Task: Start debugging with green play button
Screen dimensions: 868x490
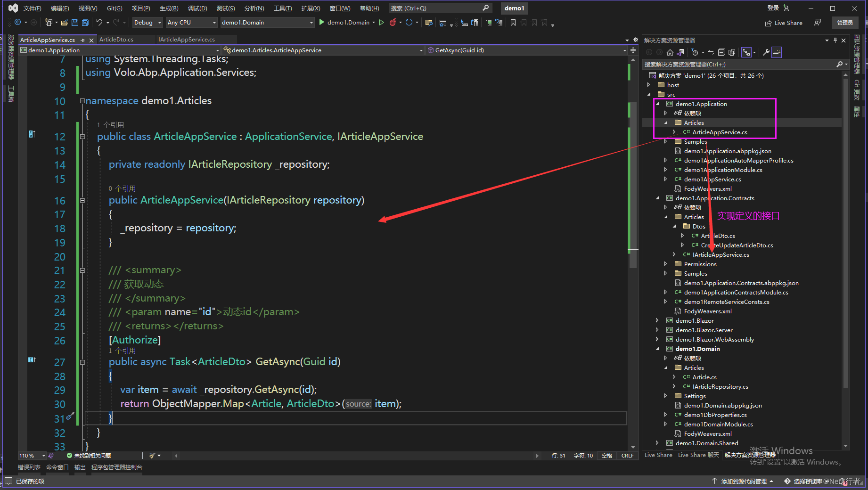Action: [x=322, y=22]
